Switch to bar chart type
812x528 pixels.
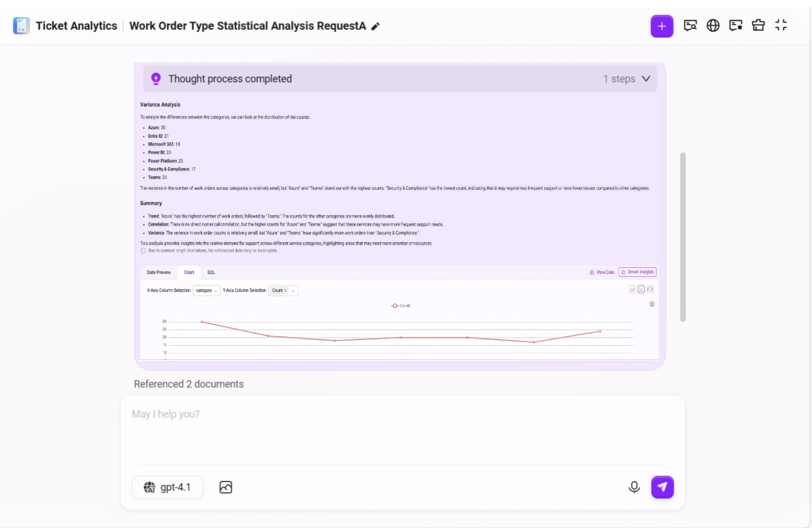pos(632,290)
